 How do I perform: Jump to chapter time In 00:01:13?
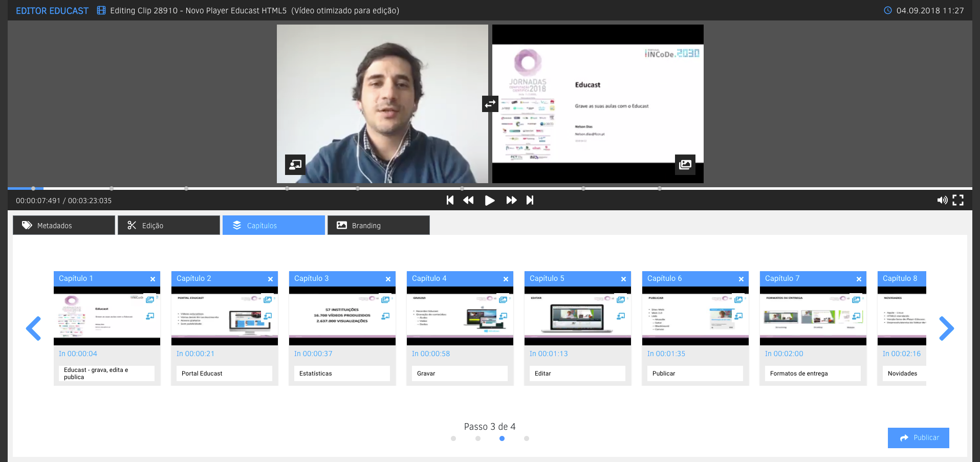549,354
